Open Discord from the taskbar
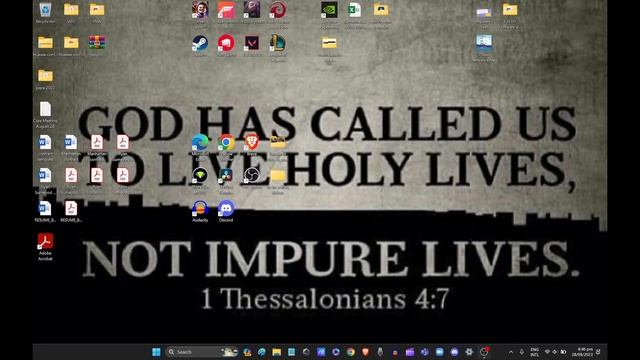640x360 pixels. (454, 352)
